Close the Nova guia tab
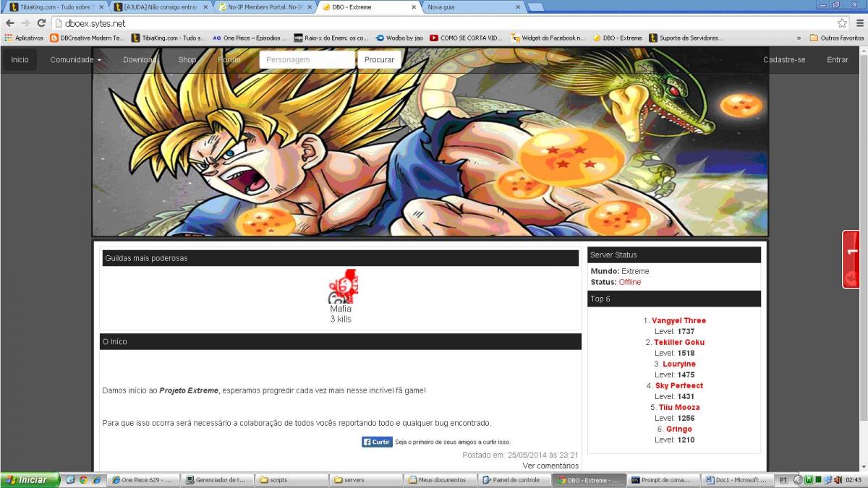The height and width of the screenshot is (488, 868). click(x=518, y=7)
